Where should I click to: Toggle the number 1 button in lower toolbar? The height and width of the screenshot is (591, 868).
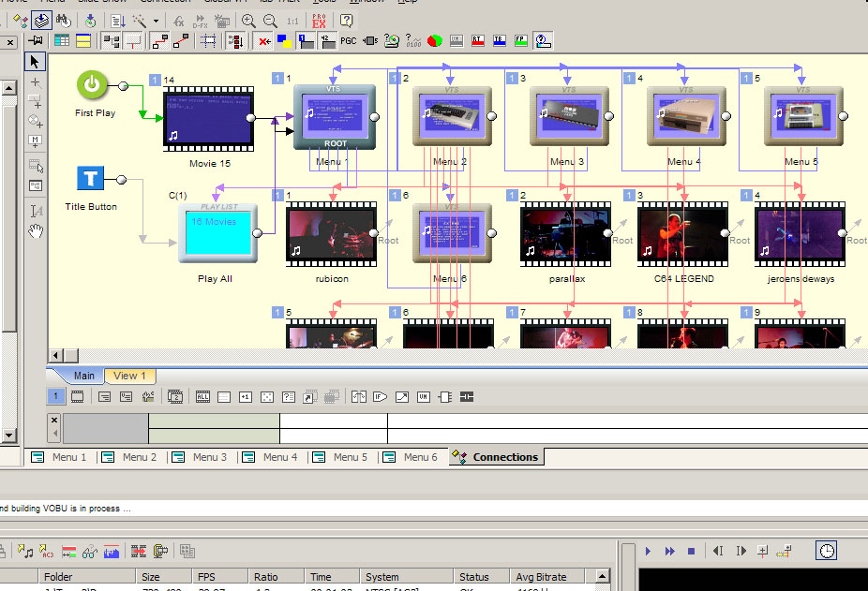(55, 397)
